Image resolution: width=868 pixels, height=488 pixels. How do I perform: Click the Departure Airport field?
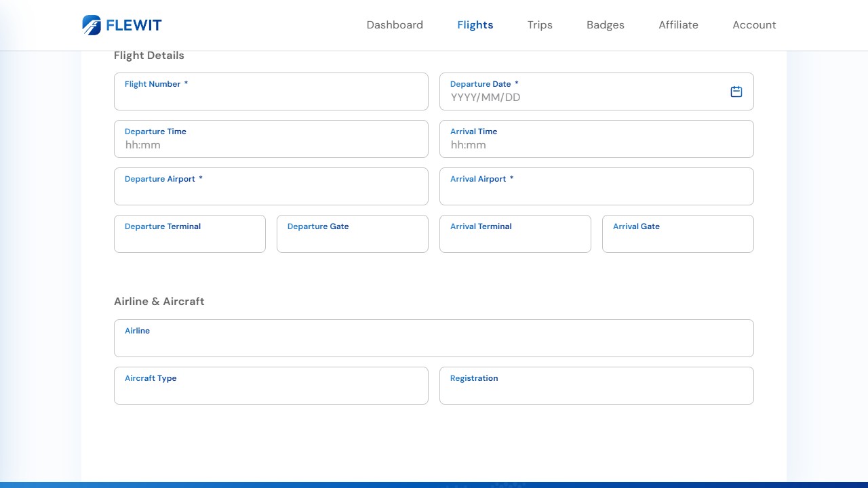(x=271, y=186)
